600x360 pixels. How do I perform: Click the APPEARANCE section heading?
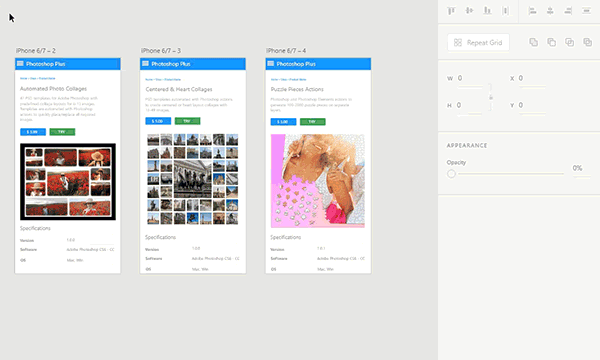[467, 145]
